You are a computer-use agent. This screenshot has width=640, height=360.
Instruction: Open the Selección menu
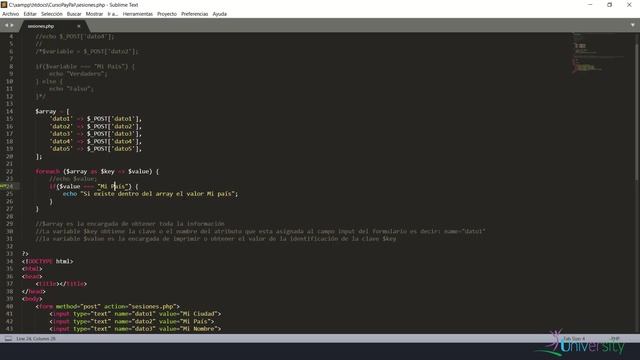click(52, 14)
